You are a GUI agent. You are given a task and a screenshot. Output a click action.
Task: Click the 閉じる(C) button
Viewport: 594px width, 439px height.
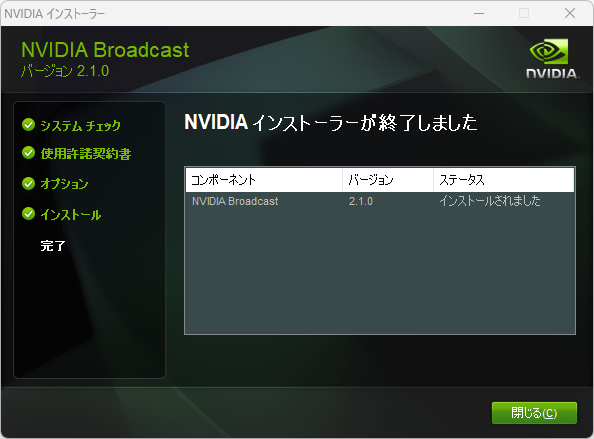point(534,413)
